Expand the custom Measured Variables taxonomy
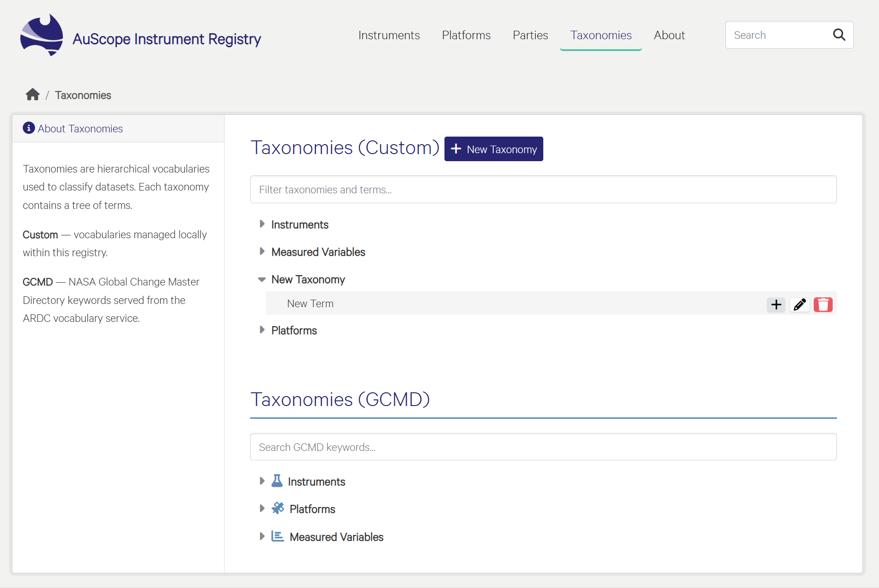The height and width of the screenshot is (588, 879). click(x=262, y=251)
